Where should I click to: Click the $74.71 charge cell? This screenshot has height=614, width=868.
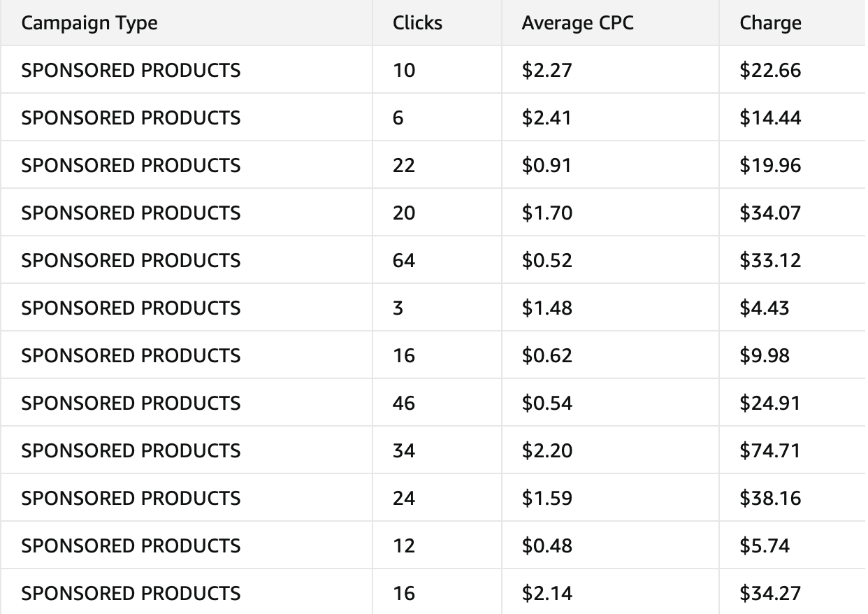770,451
